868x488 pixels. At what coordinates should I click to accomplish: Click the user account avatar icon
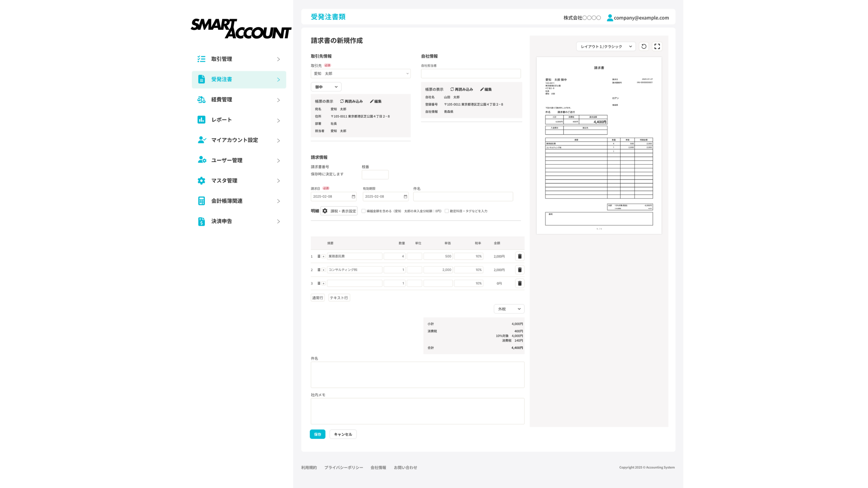[610, 18]
